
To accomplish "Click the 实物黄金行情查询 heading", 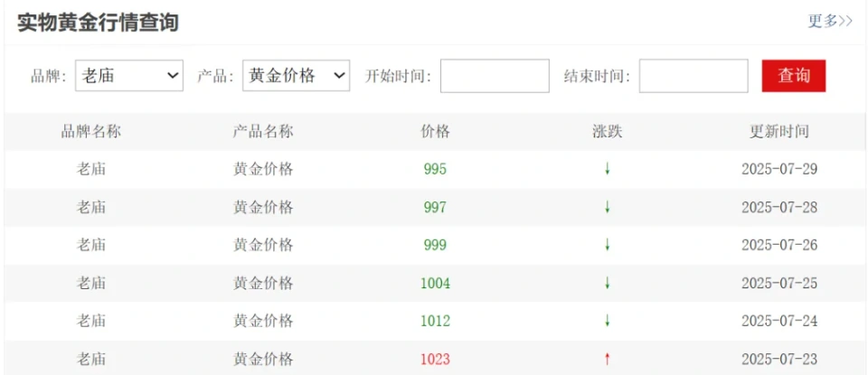I will pos(98,23).
